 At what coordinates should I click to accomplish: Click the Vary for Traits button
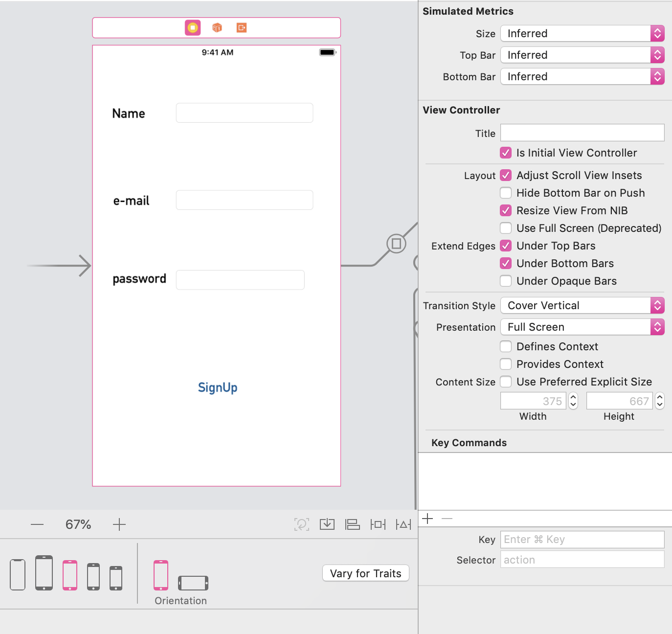pyautogui.click(x=365, y=573)
